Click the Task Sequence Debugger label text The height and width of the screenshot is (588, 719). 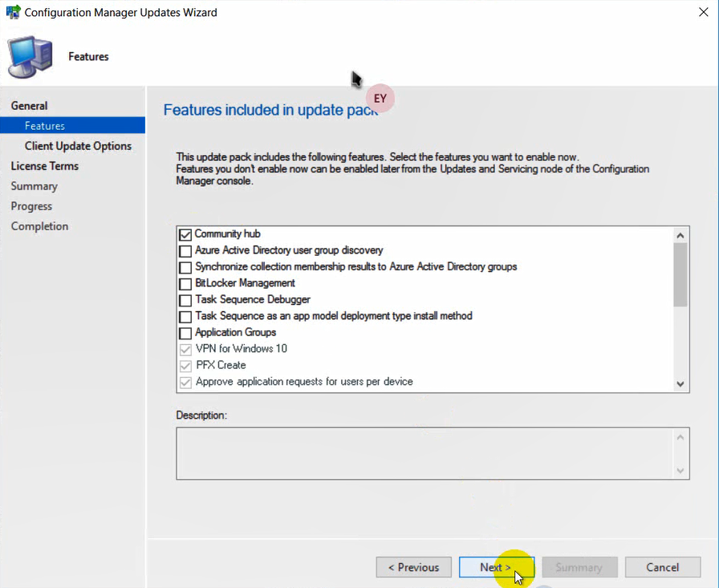(x=253, y=299)
